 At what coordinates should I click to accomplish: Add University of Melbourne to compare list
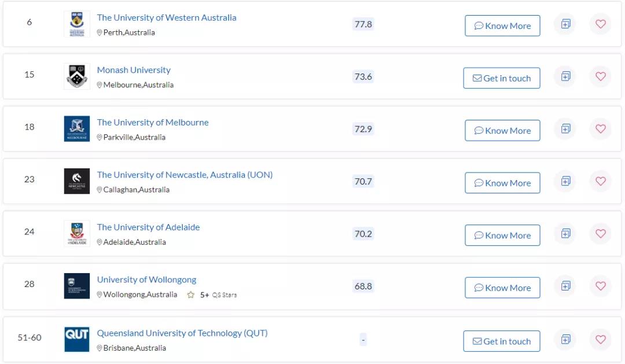tap(565, 128)
